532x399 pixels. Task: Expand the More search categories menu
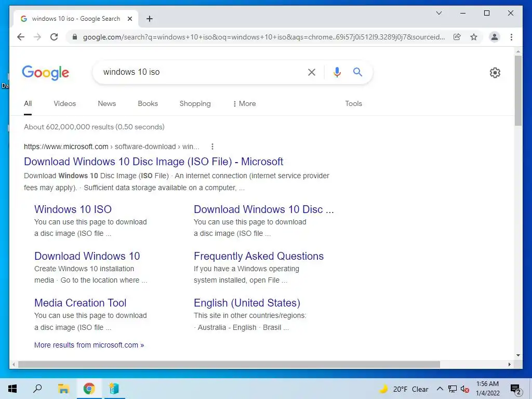pyautogui.click(x=244, y=103)
